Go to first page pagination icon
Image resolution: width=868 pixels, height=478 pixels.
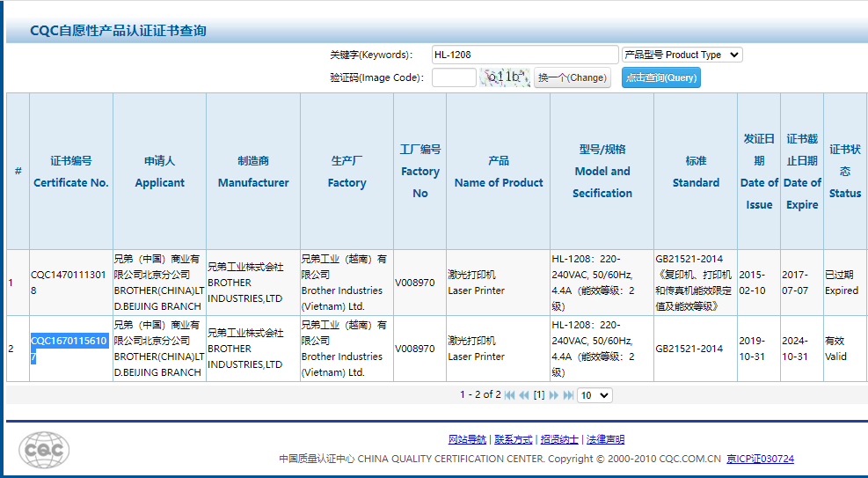pos(510,395)
